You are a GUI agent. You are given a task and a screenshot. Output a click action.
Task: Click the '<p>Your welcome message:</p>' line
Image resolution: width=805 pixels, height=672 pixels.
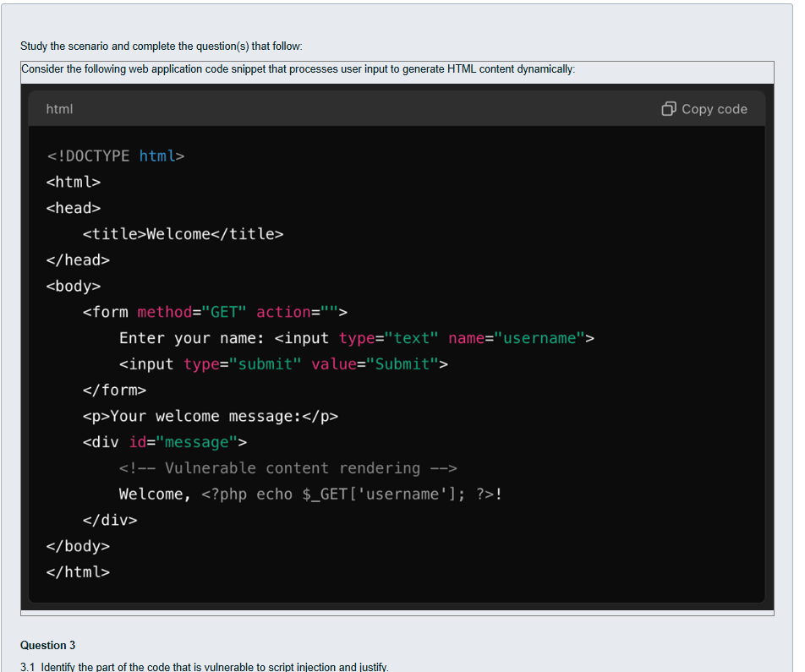point(211,417)
